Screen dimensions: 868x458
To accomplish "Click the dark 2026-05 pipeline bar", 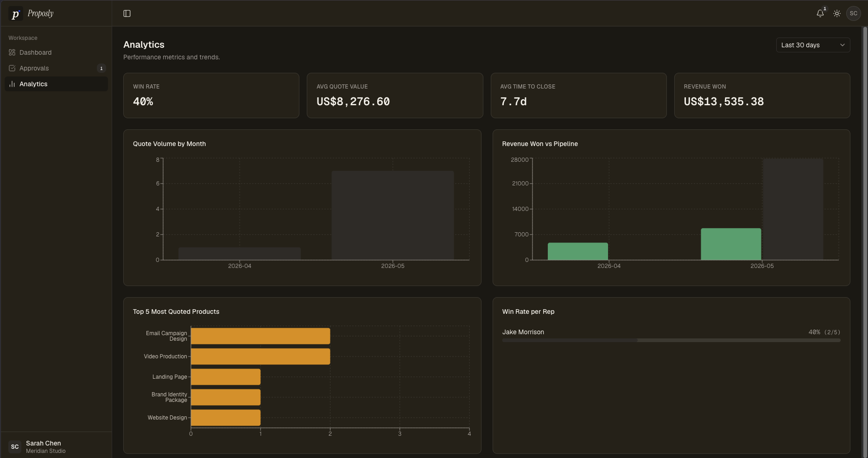I will [793, 210].
